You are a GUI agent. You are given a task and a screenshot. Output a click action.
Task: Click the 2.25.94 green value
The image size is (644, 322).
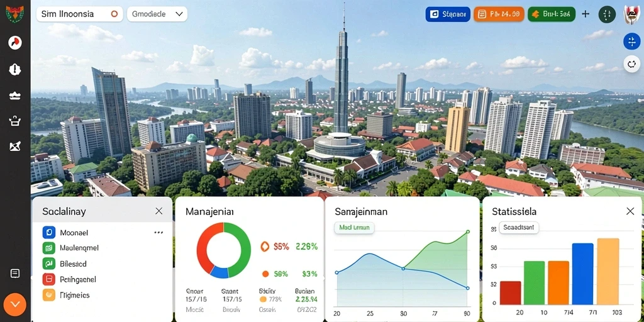coord(306,299)
